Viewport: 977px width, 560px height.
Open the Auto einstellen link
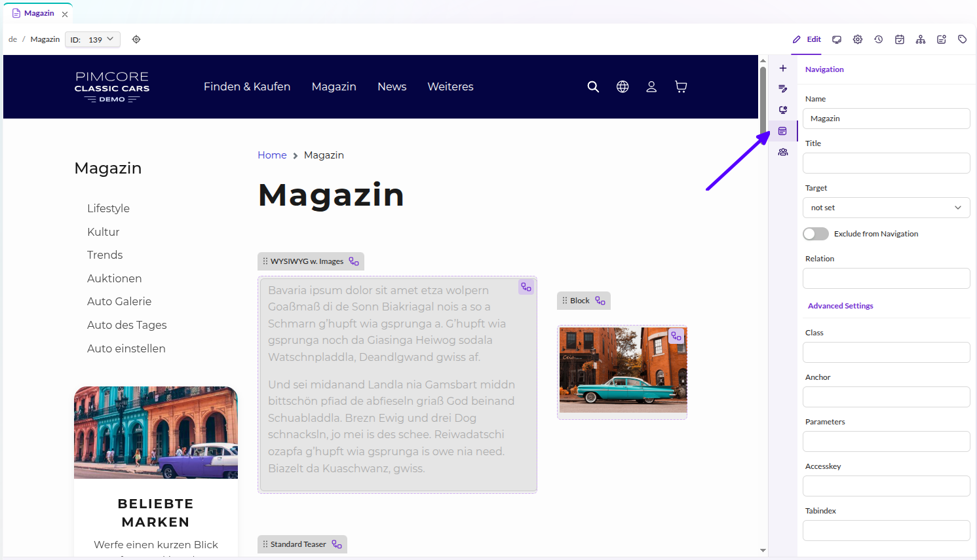click(126, 348)
